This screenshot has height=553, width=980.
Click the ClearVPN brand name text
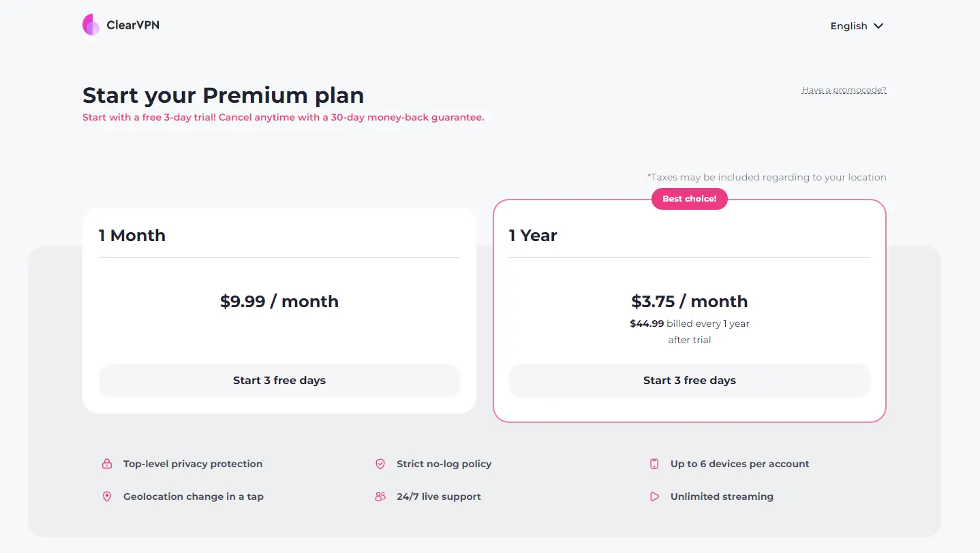tap(133, 26)
